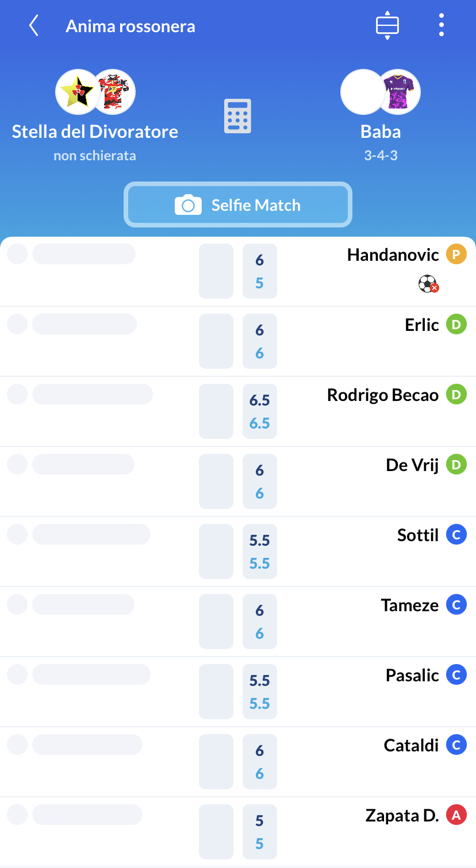This screenshot has height=868, width=476.
Task: Tap the camera icon in Selfie Match
Action: pos(188,205)
